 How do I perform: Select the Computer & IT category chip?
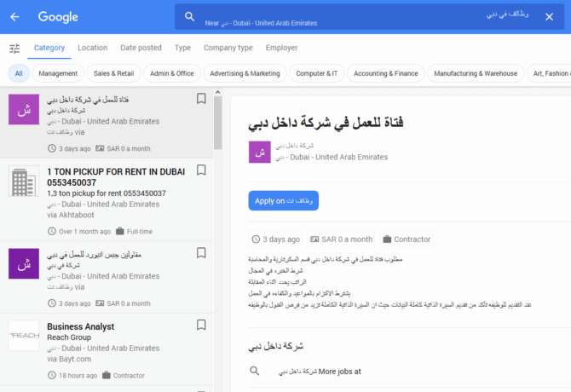point(316,73)
